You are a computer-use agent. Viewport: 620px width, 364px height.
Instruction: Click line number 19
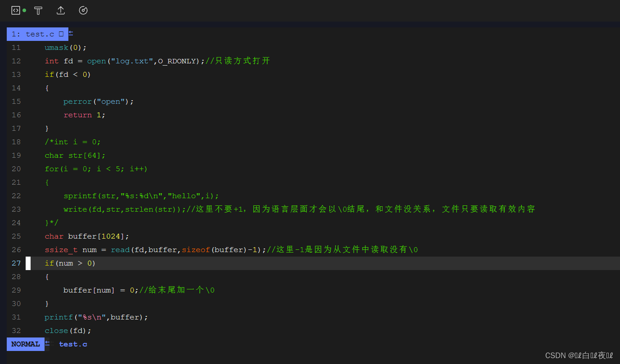click(16, 155)
